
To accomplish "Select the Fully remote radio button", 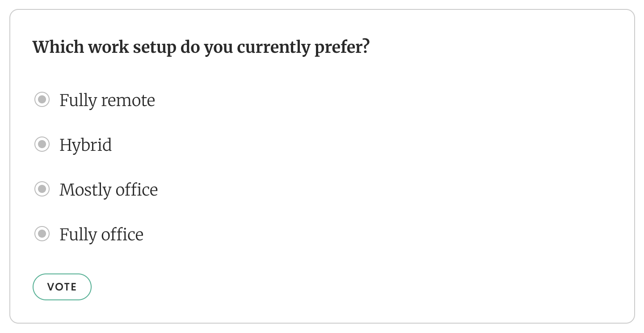I will point(42,100).
